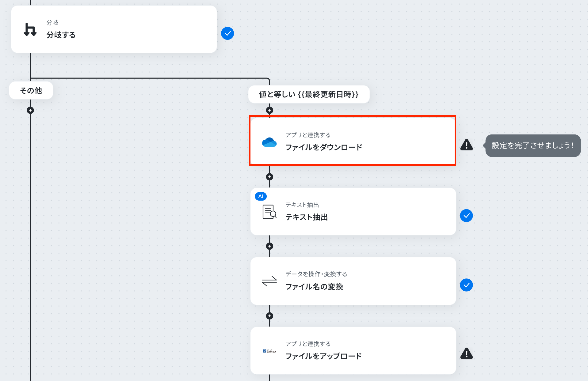
Task: Select the その他 branch label
Action: coord(31,91)
